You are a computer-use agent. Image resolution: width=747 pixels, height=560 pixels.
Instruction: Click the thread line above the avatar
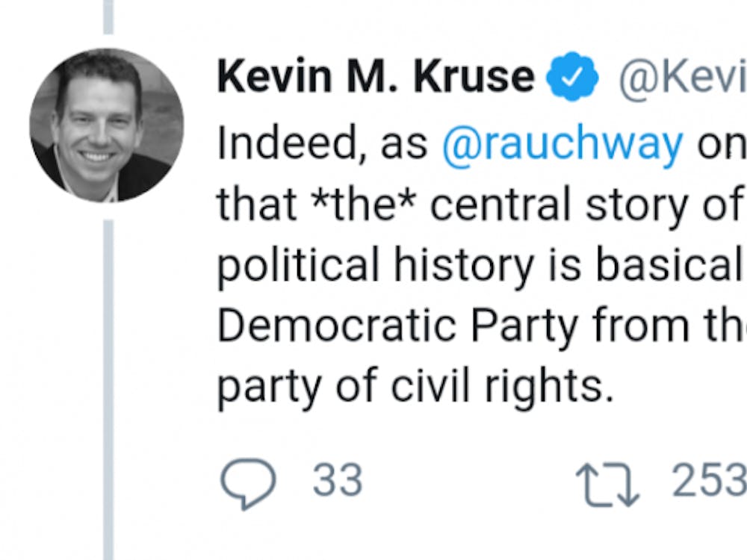pos(108,16)
